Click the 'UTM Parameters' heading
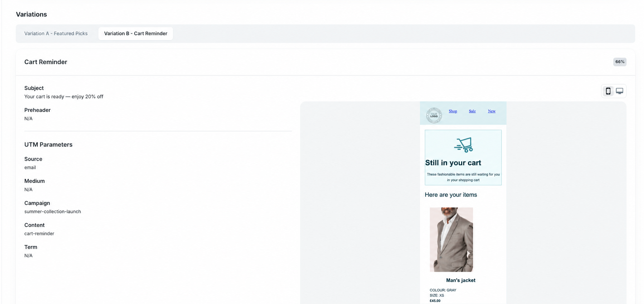The height and width of the screenshot is (304, 644). pyautogui.click(x=48, y=145)
